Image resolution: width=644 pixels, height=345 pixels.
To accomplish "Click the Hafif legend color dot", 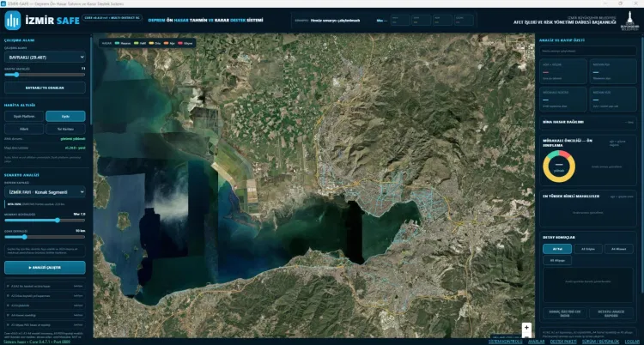I will 137,43.
